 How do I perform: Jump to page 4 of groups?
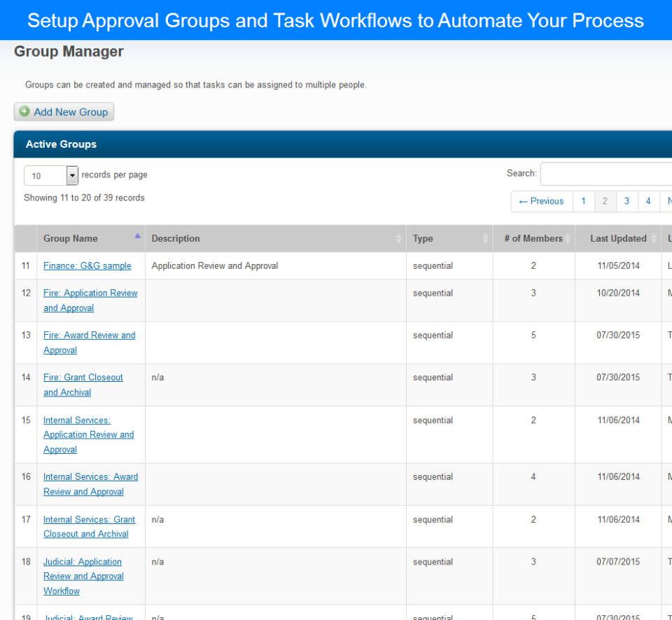[648, 201]
